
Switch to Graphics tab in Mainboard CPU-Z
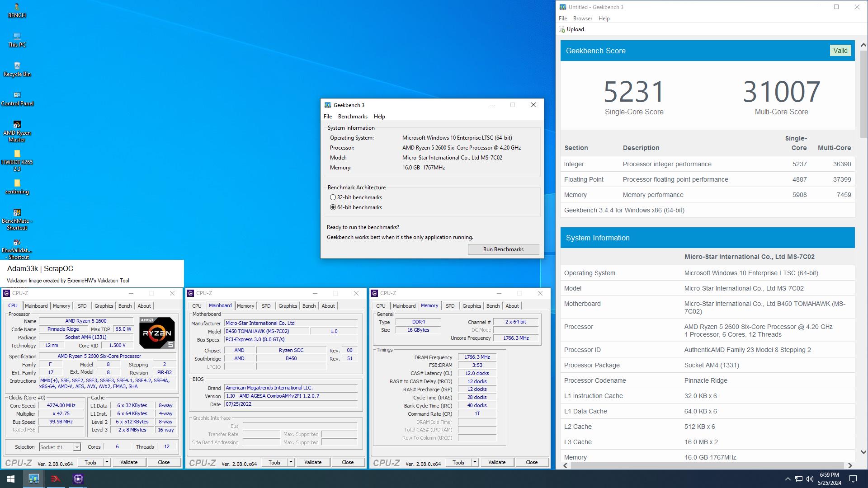(288, 306)
